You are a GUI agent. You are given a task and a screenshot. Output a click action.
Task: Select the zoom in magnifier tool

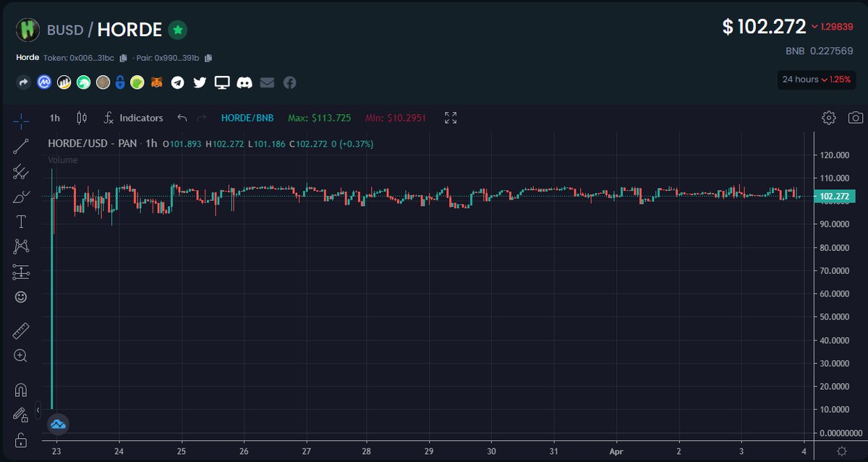(21, 356)
